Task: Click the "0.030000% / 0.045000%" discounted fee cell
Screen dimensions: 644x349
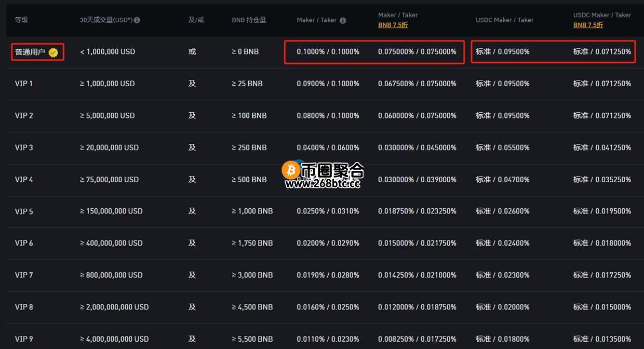Action: click(418, 147)
